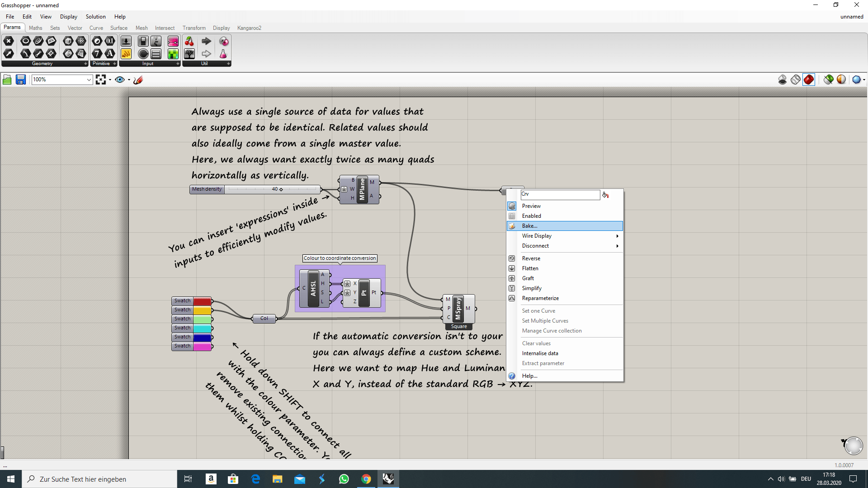Open the zoom percentage dropdown
The width and height of the screenshot is (868, 488).
point(89,80)
